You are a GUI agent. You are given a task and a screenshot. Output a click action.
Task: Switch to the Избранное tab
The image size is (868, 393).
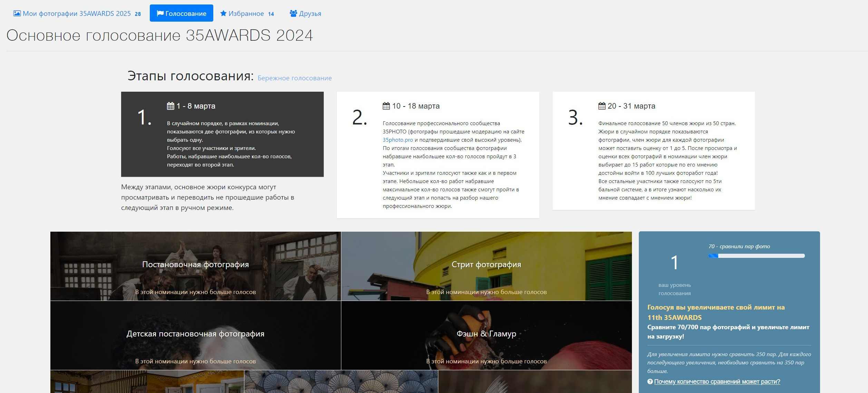[x=246, y=13]
